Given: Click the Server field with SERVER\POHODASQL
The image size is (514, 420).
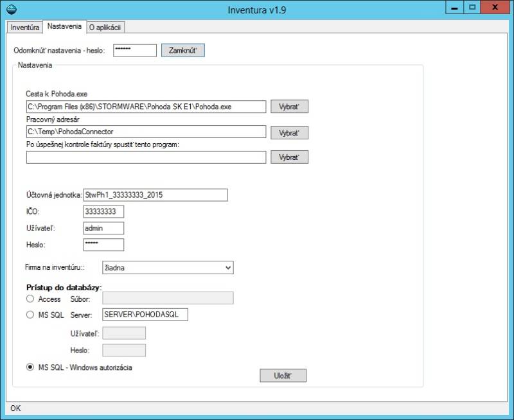Looking at the screenshot, I should click(x=145, y=315).
